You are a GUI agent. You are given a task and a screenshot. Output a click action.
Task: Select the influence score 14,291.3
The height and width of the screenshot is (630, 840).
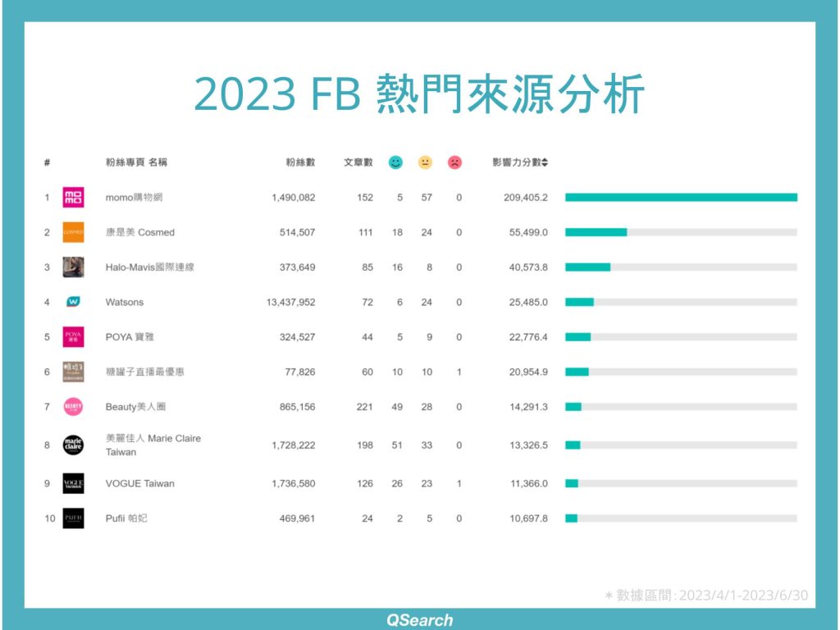tap(528, 407)
